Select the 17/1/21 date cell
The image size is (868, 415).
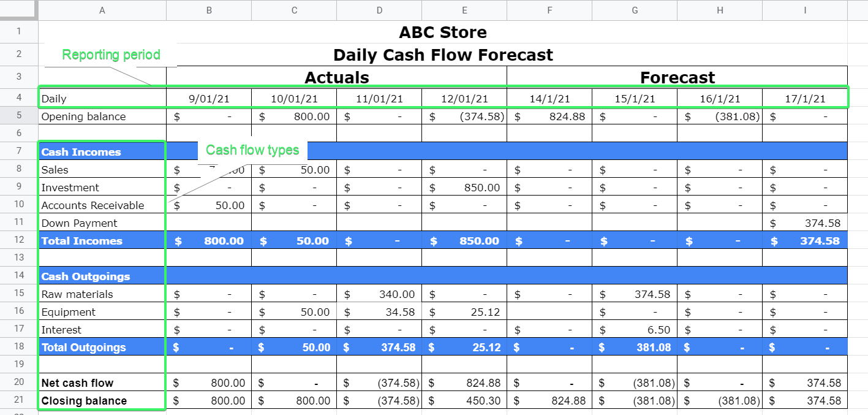[x=805, y=99]
